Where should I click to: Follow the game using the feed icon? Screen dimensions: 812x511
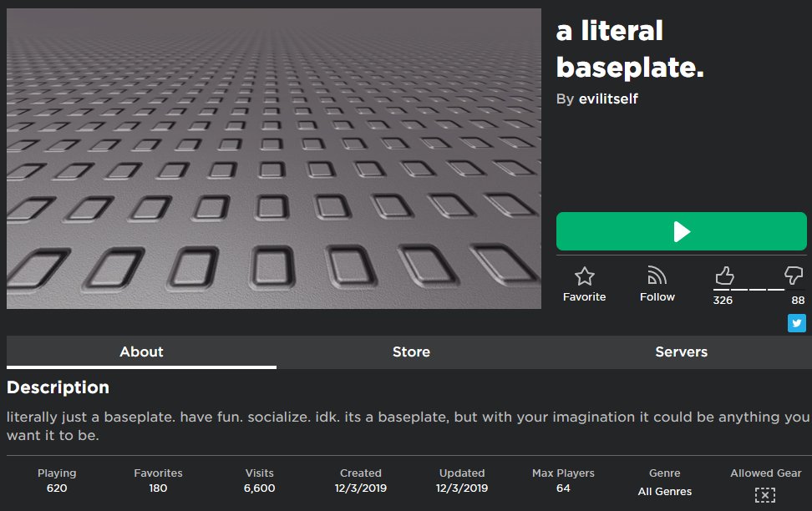[x=657, y=276]
